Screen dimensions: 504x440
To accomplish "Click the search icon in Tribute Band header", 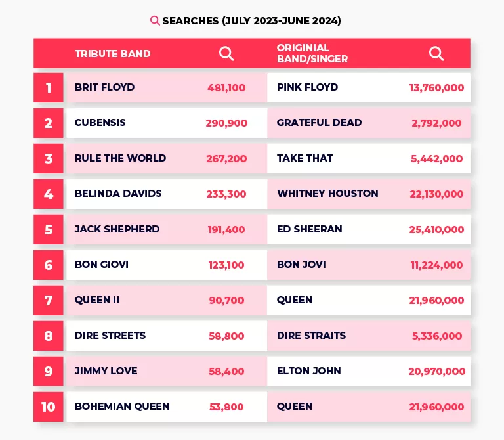I will click(x=226, y=54).
